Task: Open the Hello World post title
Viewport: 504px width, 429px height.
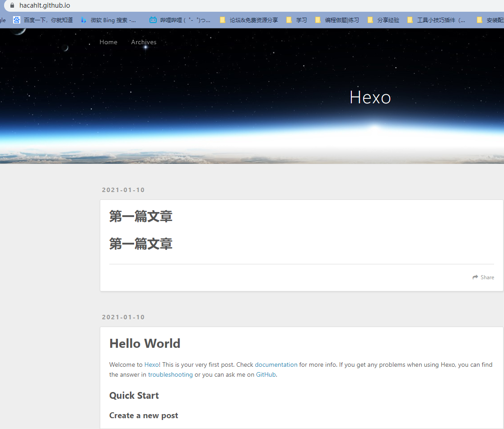Action: click(x=145, y=344)
